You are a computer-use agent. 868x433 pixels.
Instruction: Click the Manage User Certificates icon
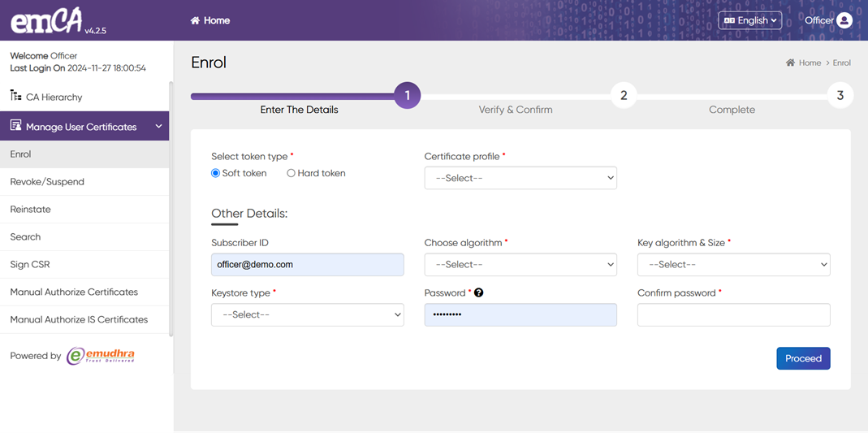(15, 126)
